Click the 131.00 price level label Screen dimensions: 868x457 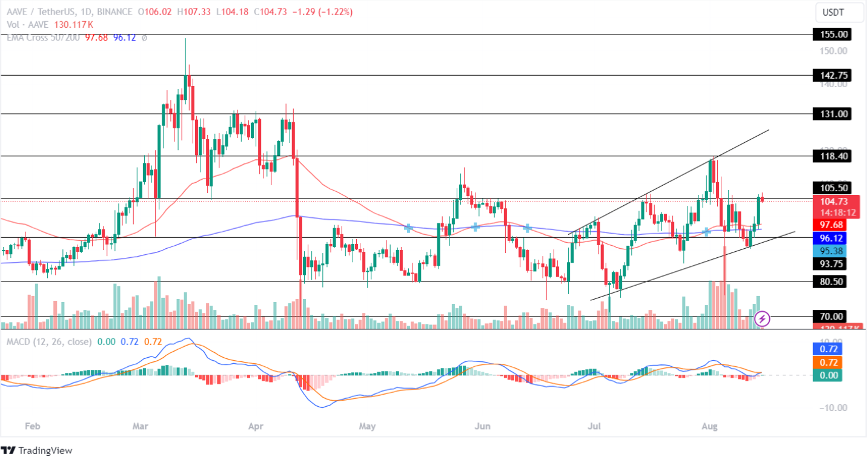(832, 114)
